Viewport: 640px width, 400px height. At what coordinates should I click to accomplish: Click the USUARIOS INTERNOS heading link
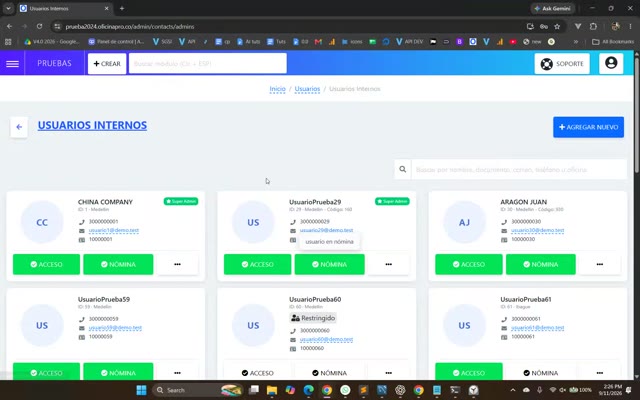[92, 125]
